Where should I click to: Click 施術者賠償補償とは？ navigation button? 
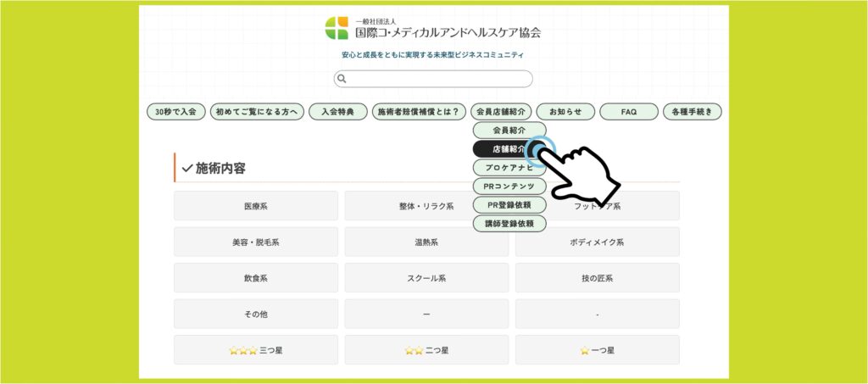coord(419,112)
